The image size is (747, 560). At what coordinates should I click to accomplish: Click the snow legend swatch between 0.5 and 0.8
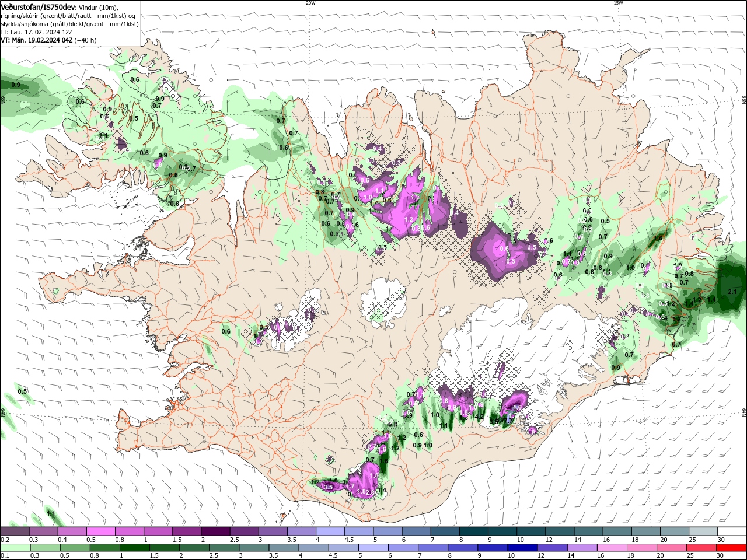point(102,531)
